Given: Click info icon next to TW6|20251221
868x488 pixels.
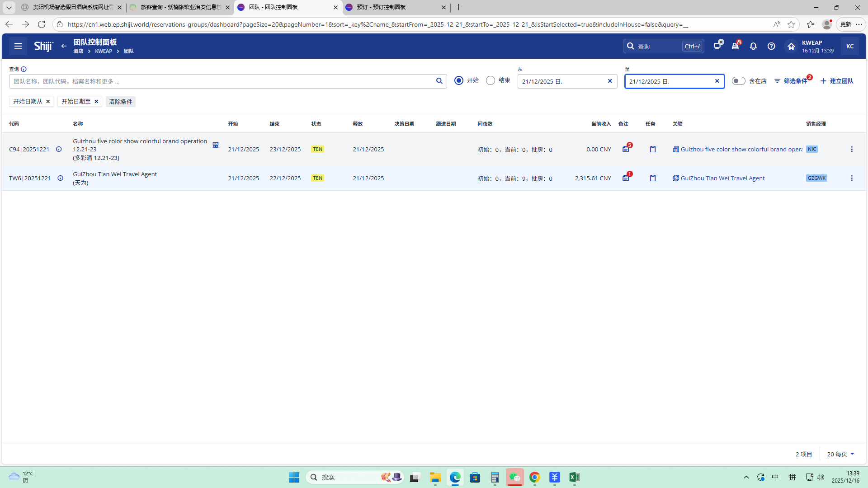Looking at the screenshot, I should click(x=60, y=178).
